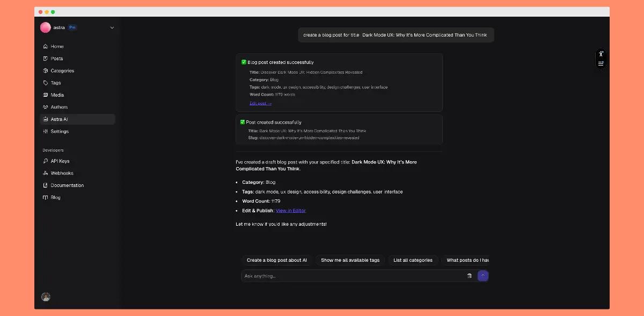This screenshot has height=316, width=644.
Task: Expand the astra workspace dropdown chevron
Action: point(112,27)
